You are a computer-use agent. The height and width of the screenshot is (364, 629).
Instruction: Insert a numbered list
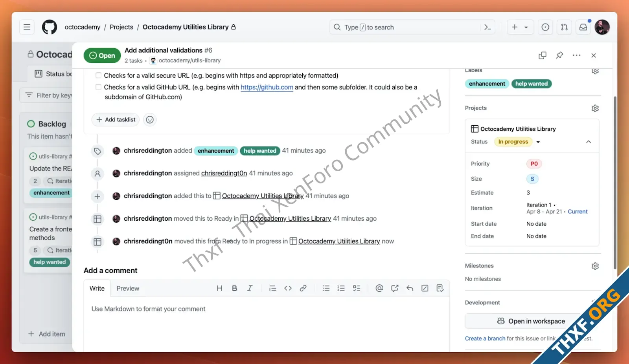pyautogui.click(x=341, y=288)
